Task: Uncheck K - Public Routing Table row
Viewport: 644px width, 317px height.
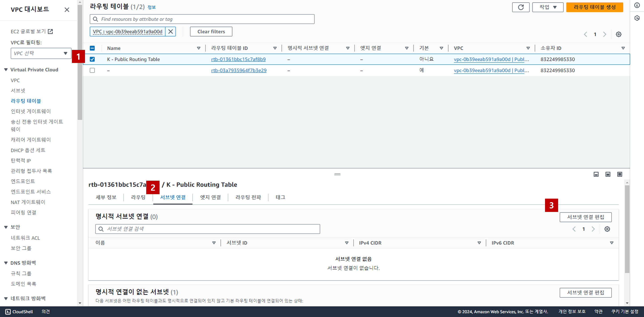Action: 92,59
